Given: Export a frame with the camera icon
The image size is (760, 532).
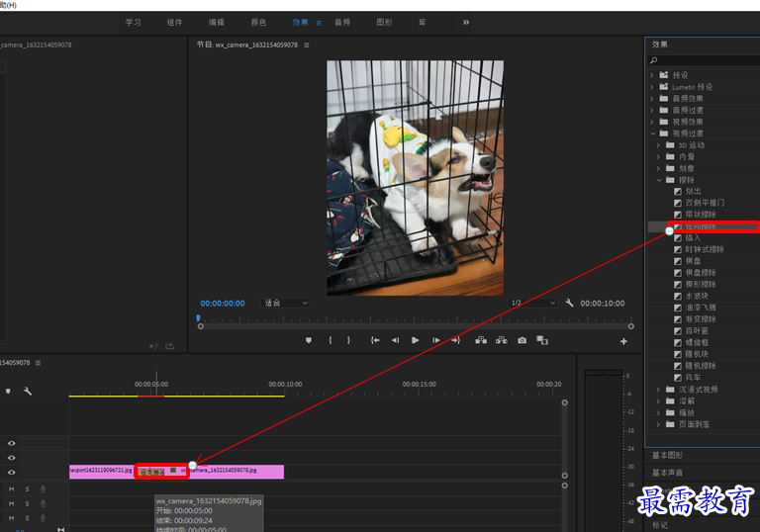Looking at the screenshot, I should (x=522, y=340).
